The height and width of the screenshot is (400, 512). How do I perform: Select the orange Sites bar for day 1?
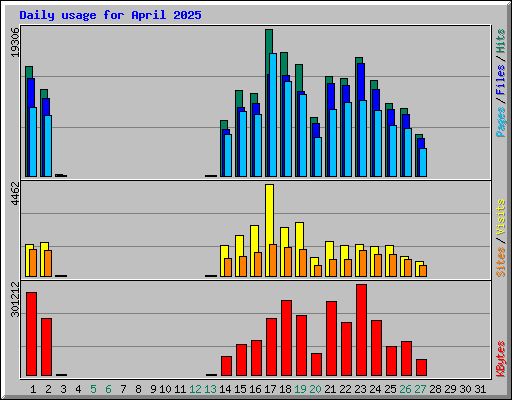(33, 263)
